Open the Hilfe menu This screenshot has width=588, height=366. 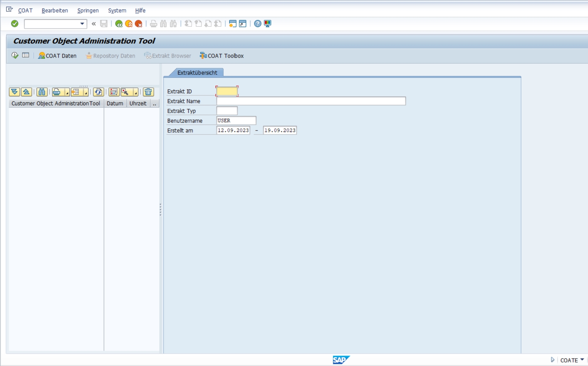[x=140, y=11]
